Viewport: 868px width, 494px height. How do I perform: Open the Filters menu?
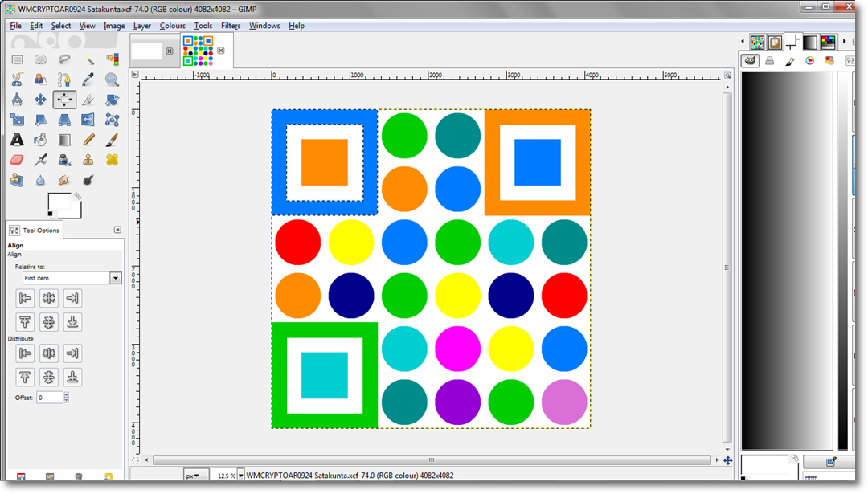231,26
